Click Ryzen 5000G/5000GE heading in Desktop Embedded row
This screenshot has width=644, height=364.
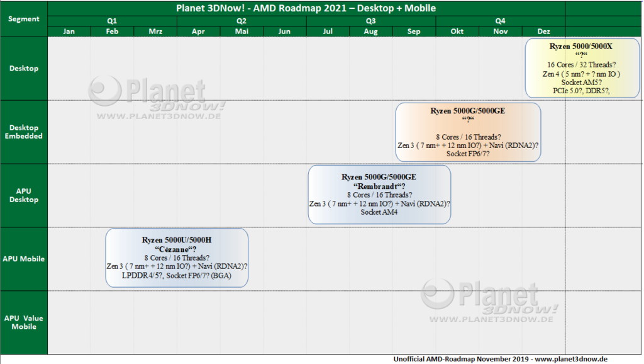[x=468, y=111]
